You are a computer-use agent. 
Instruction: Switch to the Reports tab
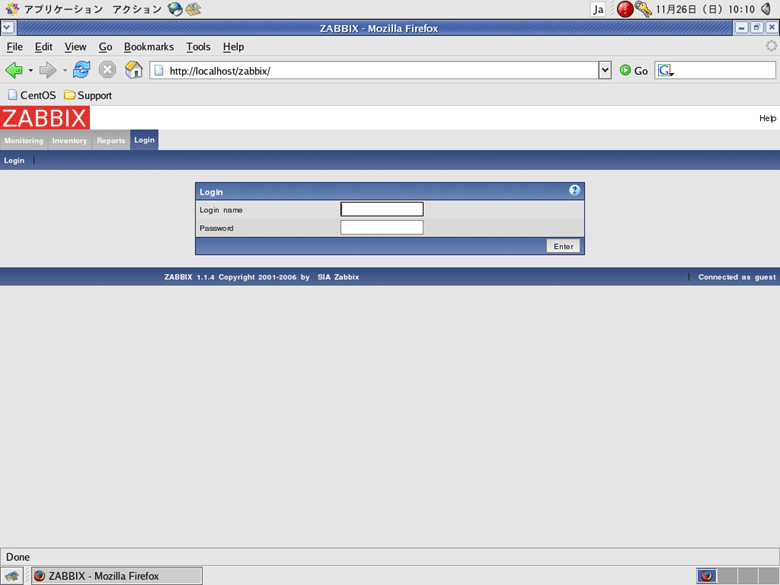[x=111, y=141]
